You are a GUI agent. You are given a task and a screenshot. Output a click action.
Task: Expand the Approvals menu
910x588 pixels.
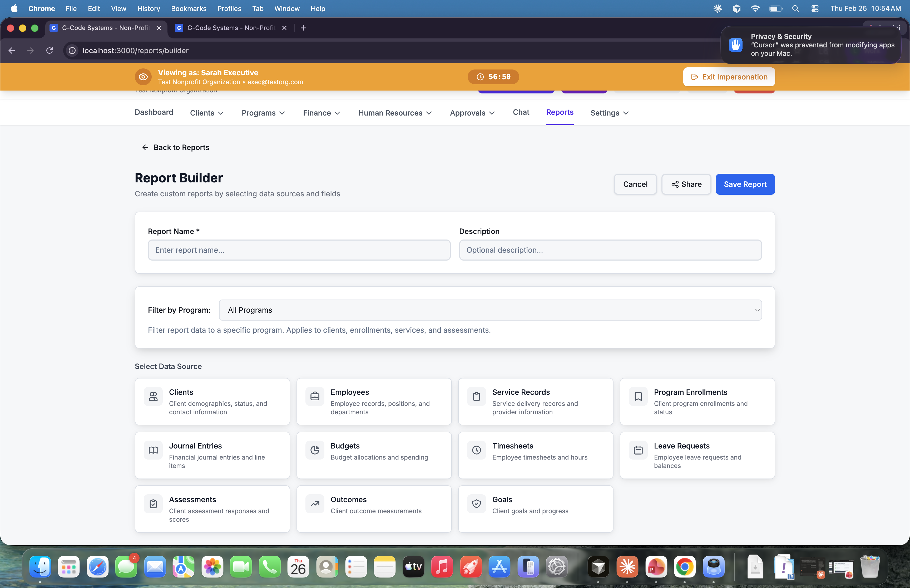[x=472, y=113]
